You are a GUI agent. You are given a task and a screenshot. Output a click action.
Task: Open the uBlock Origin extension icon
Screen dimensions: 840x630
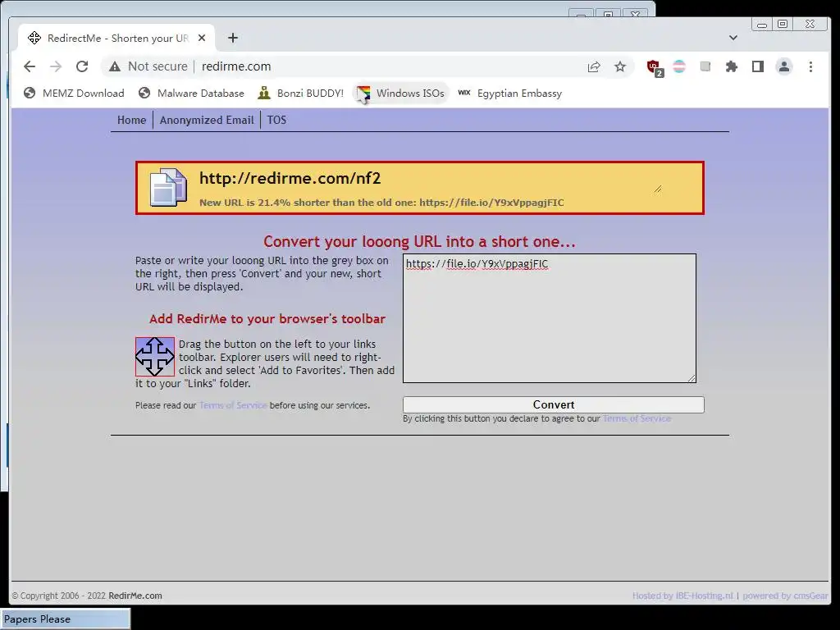tap(654, 67)
